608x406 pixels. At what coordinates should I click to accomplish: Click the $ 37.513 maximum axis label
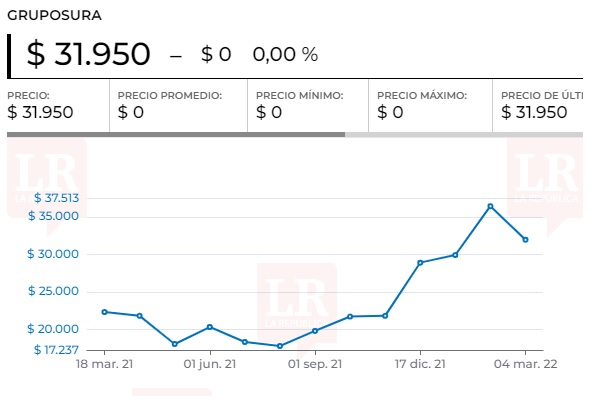point(55,198)
